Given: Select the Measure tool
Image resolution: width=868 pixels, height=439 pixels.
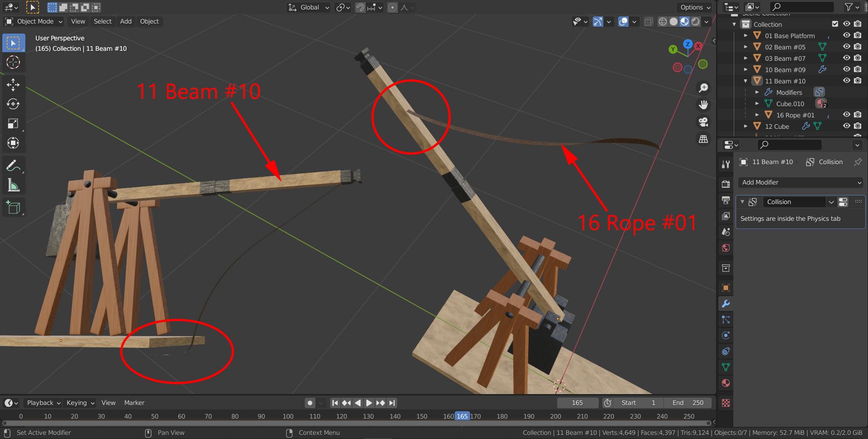Looking at the screenshot, I should point(13,184).
